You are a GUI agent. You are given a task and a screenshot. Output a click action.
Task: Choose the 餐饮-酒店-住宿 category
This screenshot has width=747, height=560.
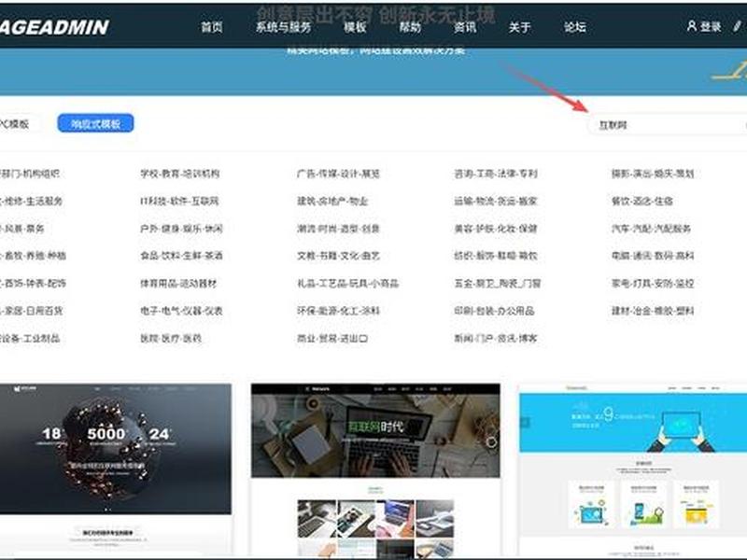(x=642, y=201)
